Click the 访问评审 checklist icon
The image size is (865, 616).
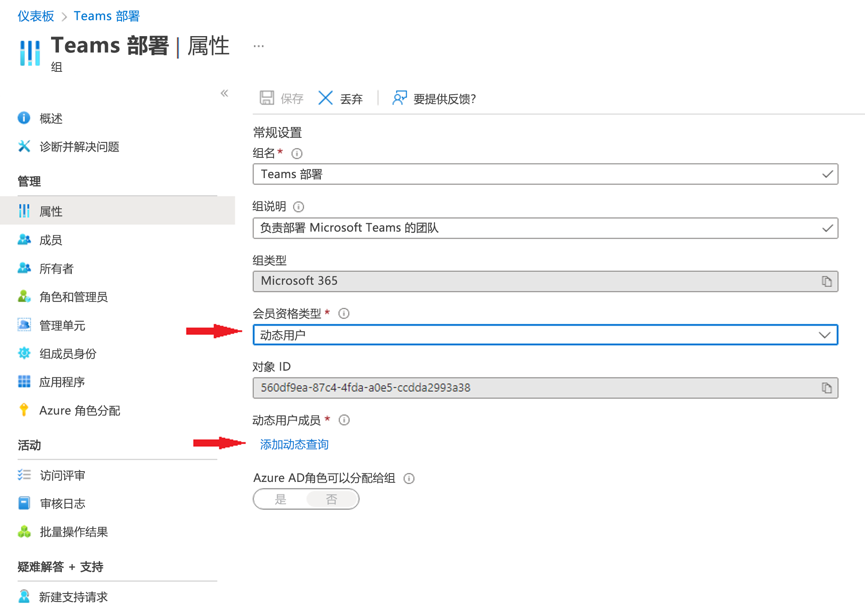(24, 474)
